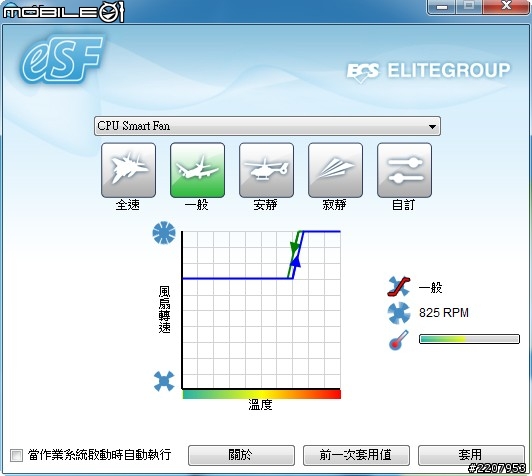Click the 全速 label under the jet icon
The width and height of the screenshot is (532, 476).
128,205
